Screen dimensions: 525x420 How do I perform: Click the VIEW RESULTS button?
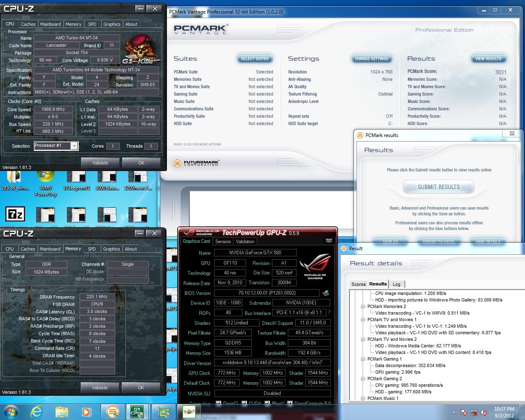coord(488,59)
